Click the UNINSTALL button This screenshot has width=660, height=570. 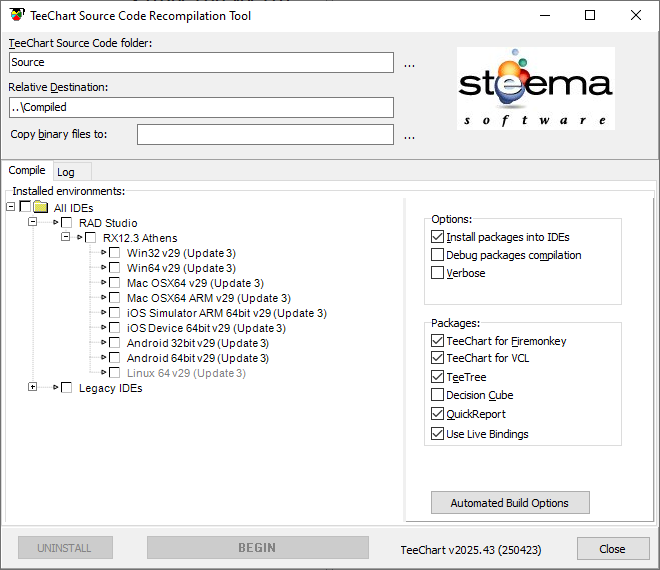[65, 548]
